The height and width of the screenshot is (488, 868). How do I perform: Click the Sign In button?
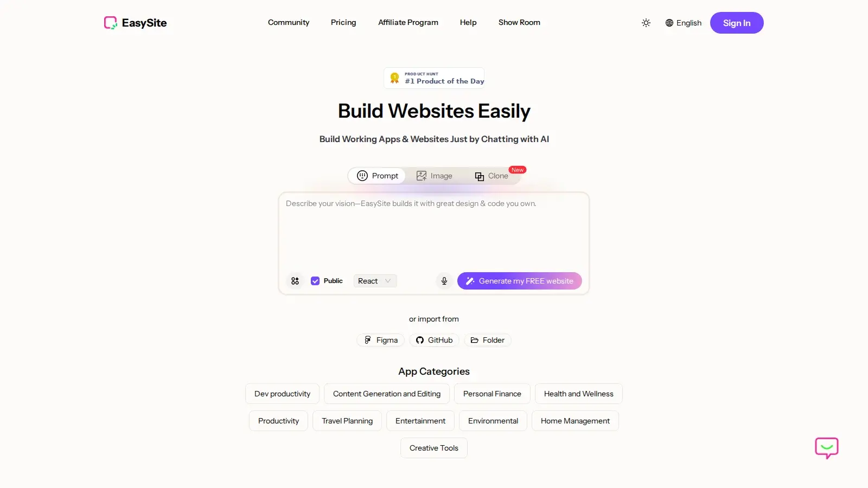coord(736,23)
